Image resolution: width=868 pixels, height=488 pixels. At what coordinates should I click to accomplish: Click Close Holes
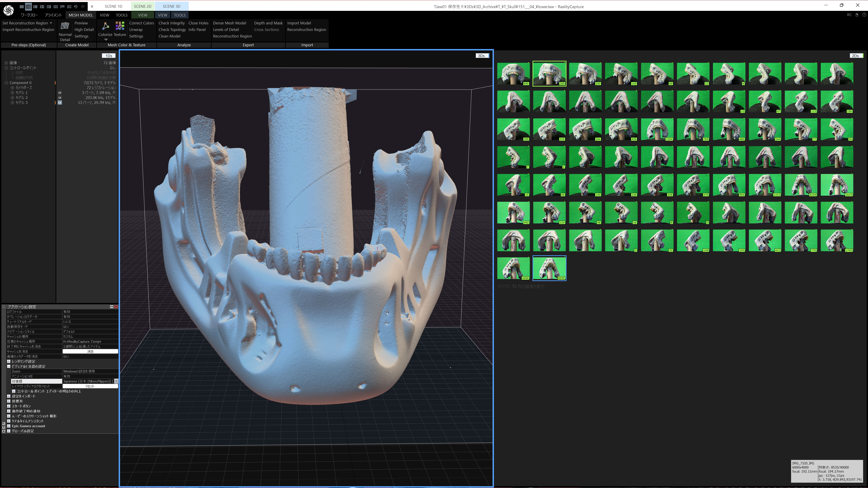[198, 23]
